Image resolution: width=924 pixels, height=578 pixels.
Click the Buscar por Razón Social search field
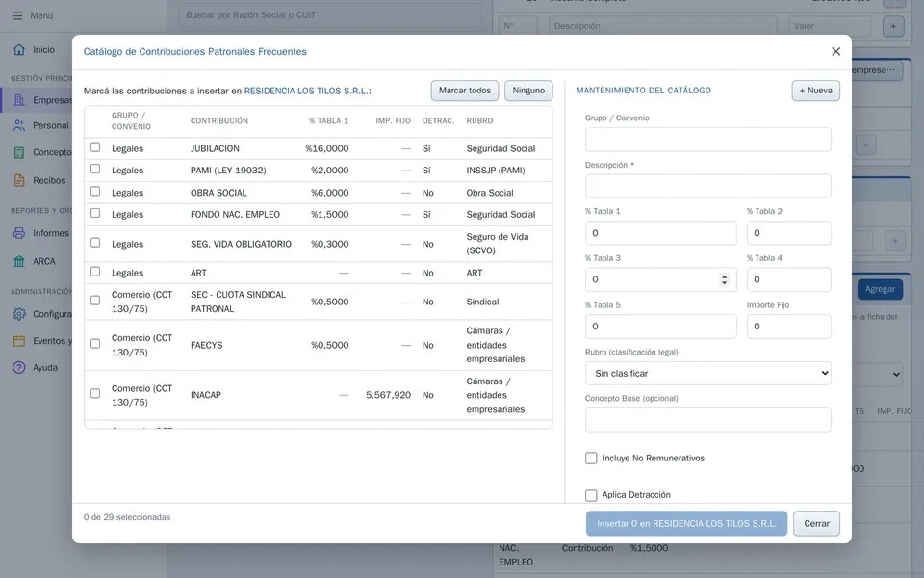[x=330, y=15]
